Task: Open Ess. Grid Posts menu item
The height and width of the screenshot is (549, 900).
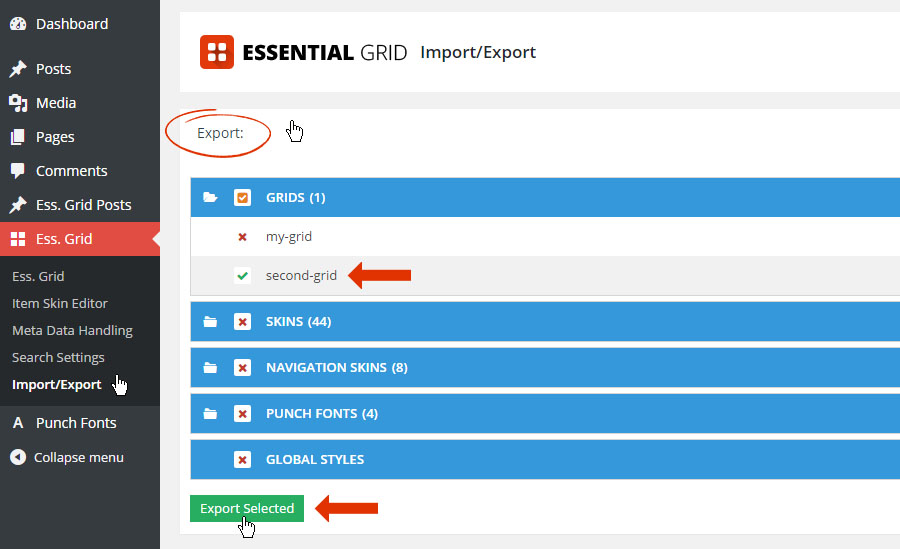Action: (83, 204)
